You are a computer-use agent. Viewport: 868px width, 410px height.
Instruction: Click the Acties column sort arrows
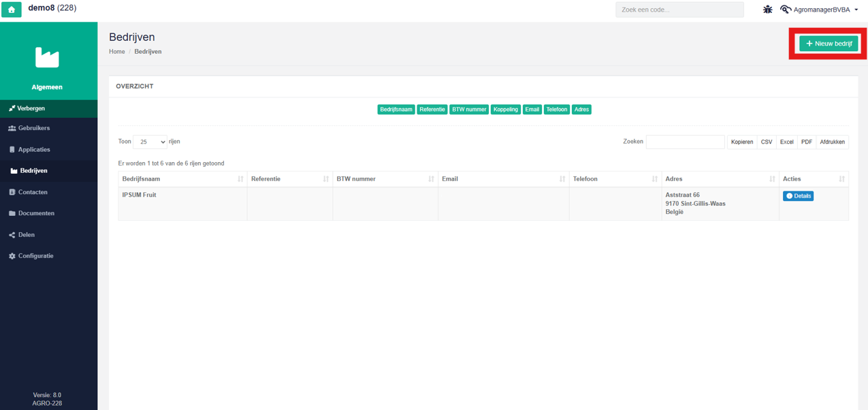pos(841,179)
